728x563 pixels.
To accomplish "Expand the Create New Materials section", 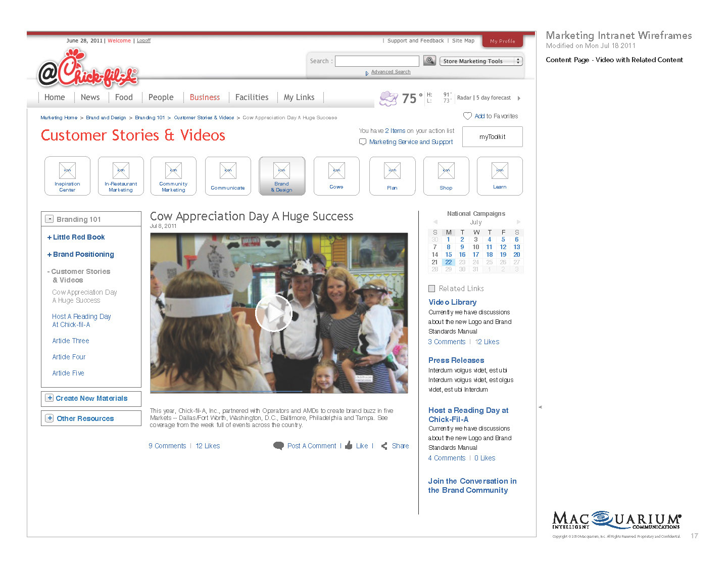I will 50,398.
